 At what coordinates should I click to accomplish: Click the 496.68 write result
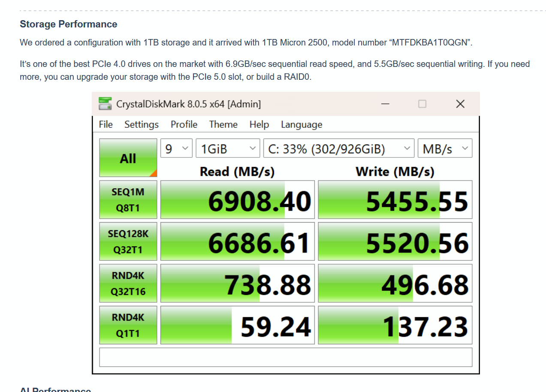(x=395, y=283)
